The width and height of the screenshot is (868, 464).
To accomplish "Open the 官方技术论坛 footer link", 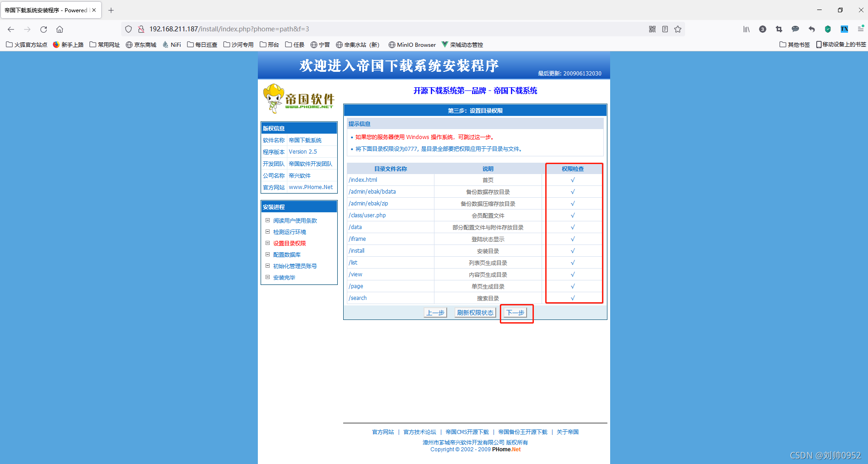I will click(420, 432).
